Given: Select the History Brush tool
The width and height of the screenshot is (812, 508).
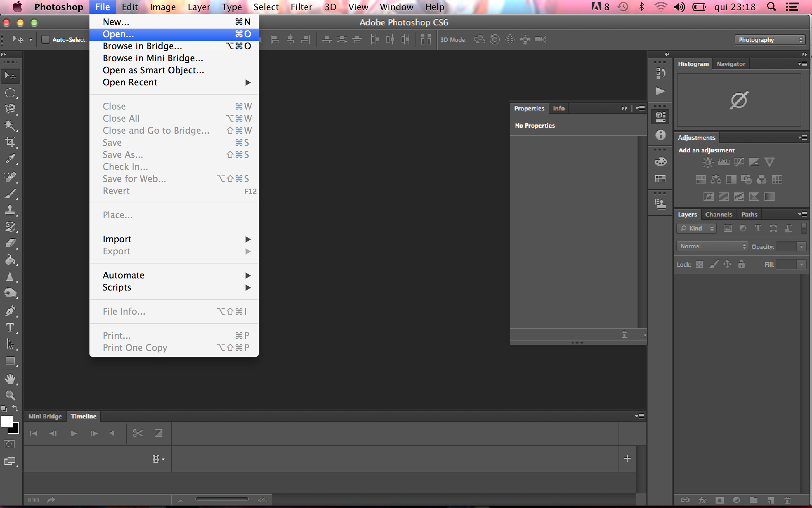Looking at the screenshot, I should [10, 227].
